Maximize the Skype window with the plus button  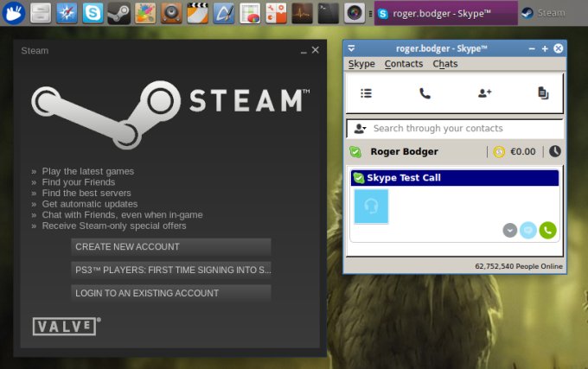[x=545, y=48]
